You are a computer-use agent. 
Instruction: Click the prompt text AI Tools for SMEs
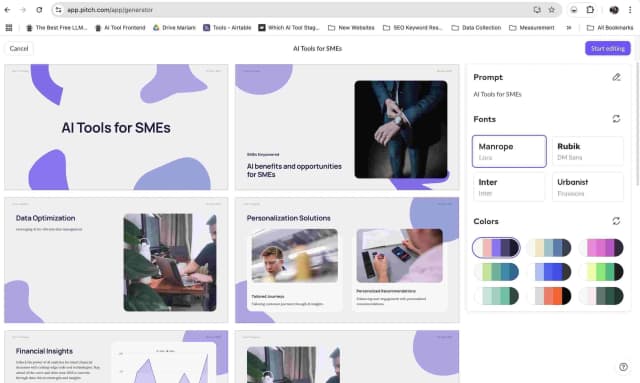(497, 94)
